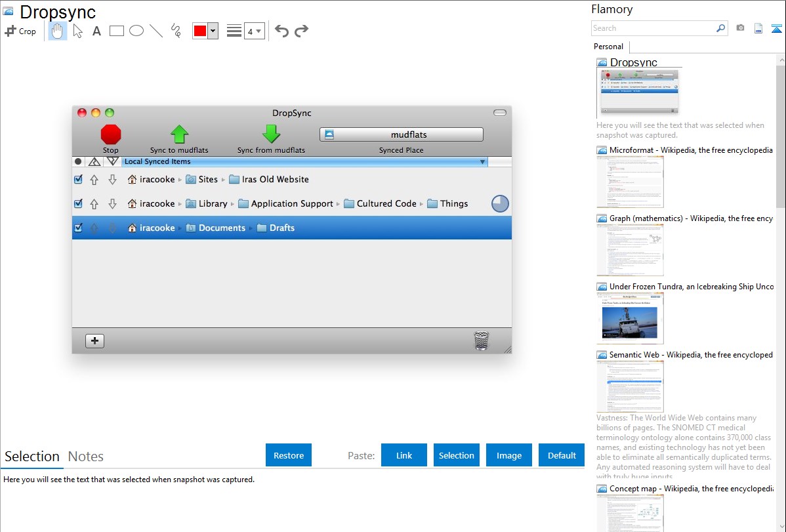Open the Under Frozen Tundra snapshot thumbnail
The height and width of the screenshot is (532, 786).
630,318
